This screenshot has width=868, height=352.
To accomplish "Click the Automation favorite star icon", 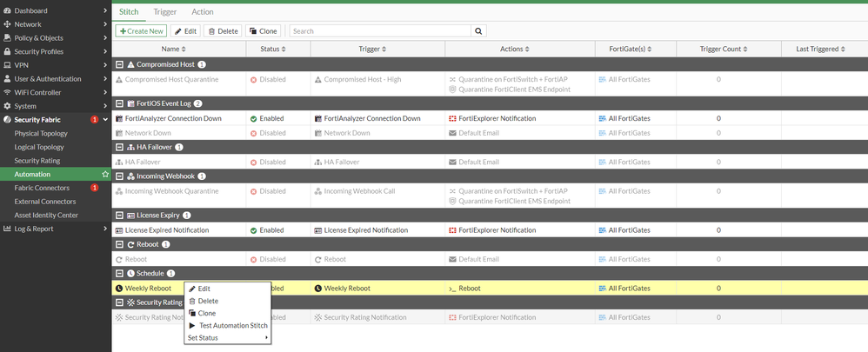I will pos(105,175).
